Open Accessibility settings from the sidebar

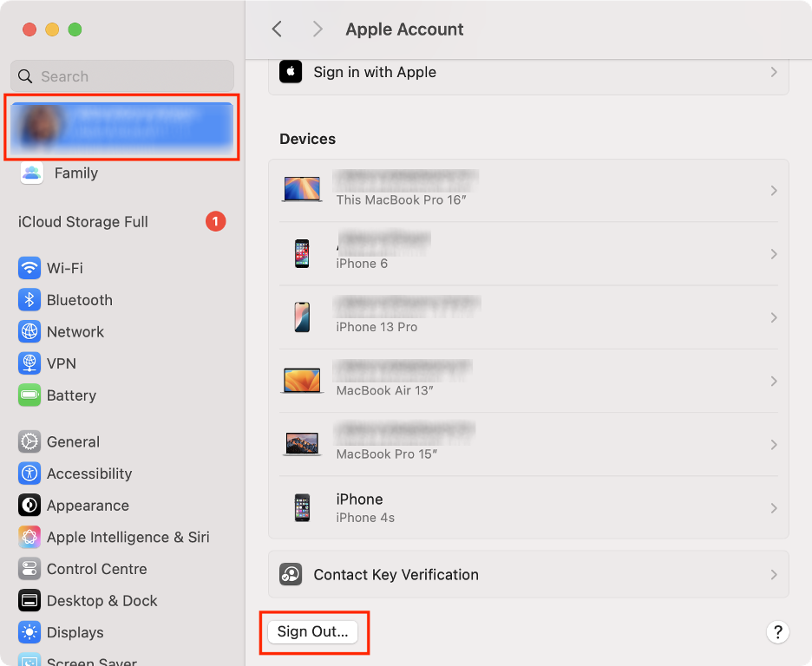(29, 473)
